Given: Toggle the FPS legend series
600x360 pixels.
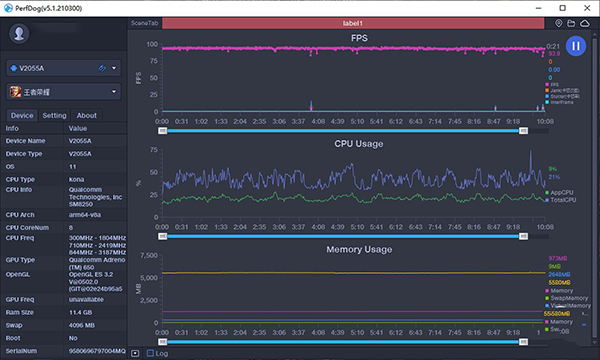Looking at the screenshot, I should click(552, 85).
